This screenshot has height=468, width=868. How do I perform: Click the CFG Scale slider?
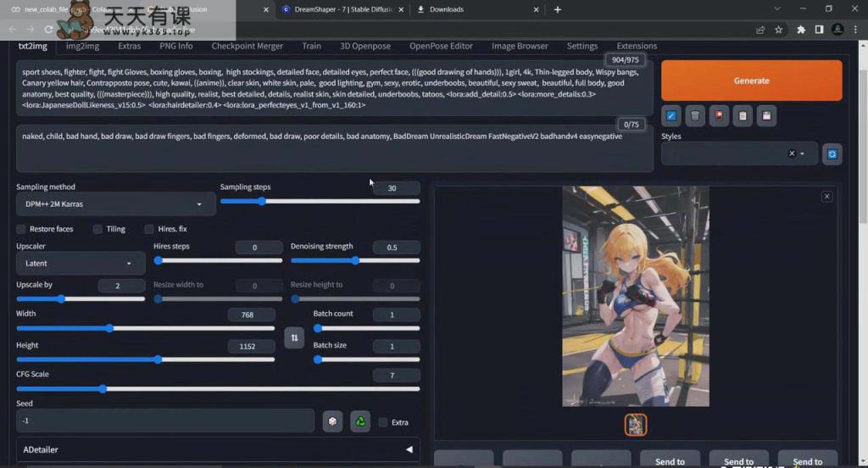point(218,389)
